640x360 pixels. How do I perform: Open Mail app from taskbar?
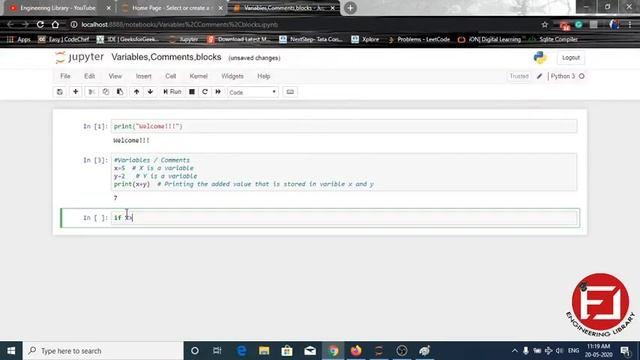coord(310,351)
